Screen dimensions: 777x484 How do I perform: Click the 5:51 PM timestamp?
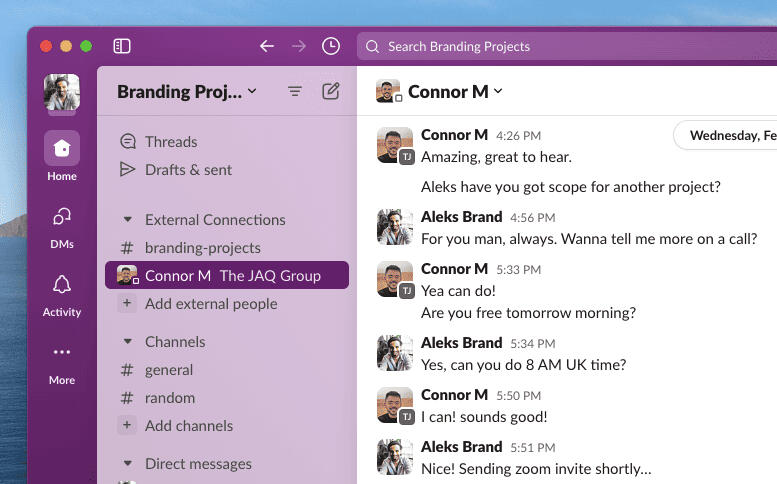pos(533,448)
